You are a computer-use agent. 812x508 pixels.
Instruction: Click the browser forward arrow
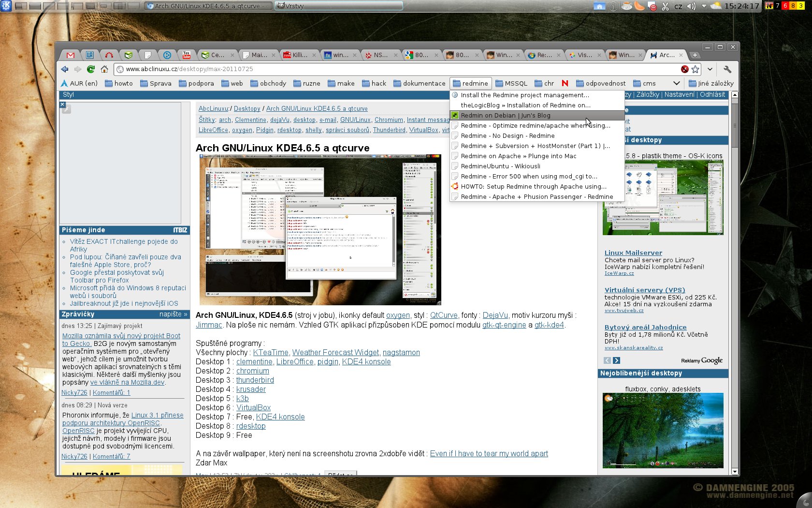click(x=78, y=69)
